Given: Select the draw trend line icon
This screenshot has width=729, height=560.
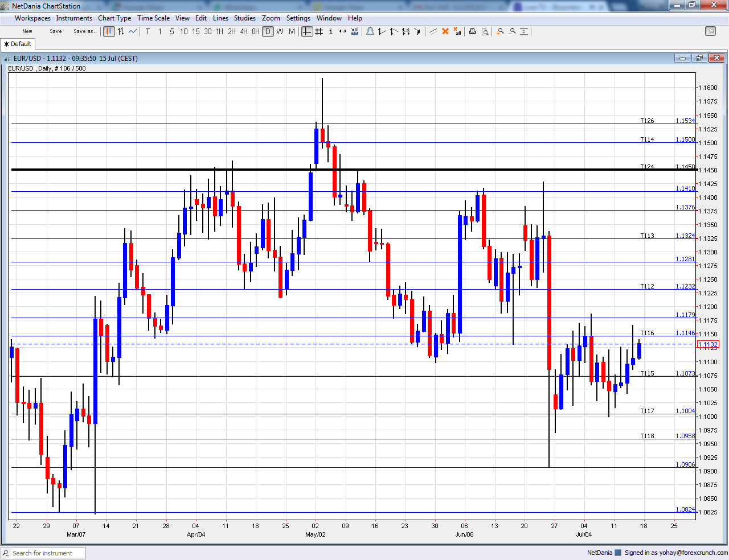Looking at the screenshot, I should pyautogui.click(x=433, y=31).
